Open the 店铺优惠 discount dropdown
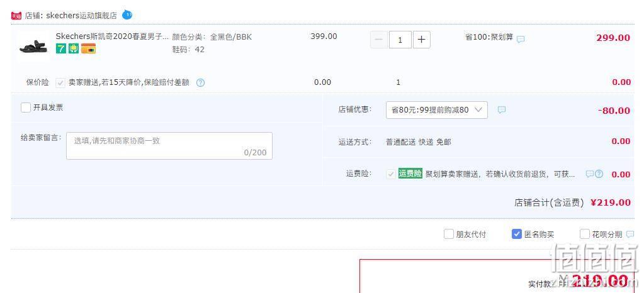644x293 pixels. tap(437, 110)
